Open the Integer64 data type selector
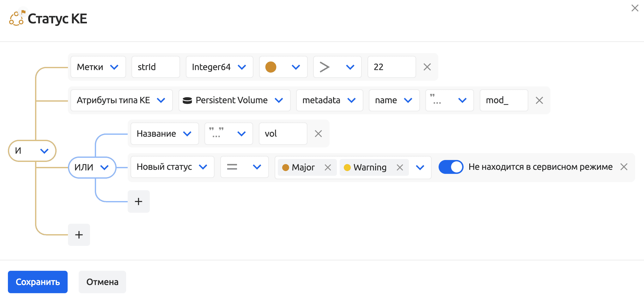Screen dimensions: 644x303 pyautogui.click(x=219, y=67)
